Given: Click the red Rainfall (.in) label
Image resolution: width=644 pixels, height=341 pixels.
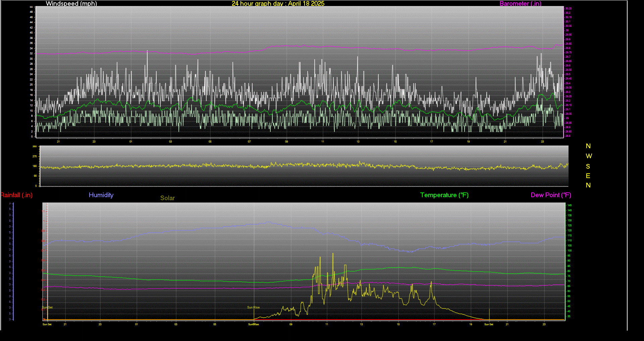Looking at the screenshot, I should pyautogui.click(x=16, y=195).
